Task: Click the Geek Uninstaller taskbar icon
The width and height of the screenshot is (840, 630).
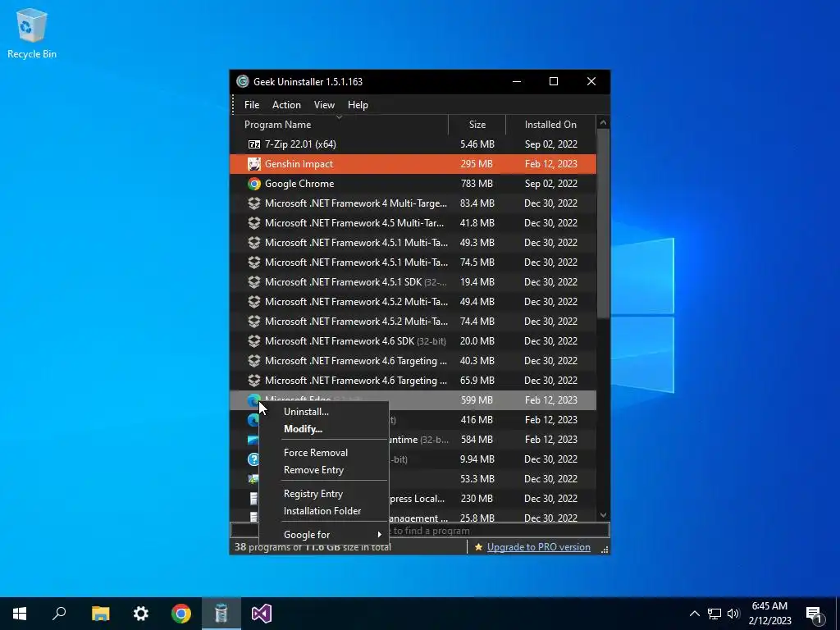Action: [221, 614]
